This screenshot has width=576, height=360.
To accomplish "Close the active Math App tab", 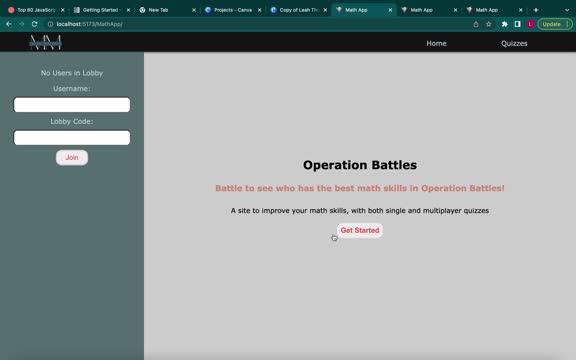I will pyautogui.click(x=390, y=10).
